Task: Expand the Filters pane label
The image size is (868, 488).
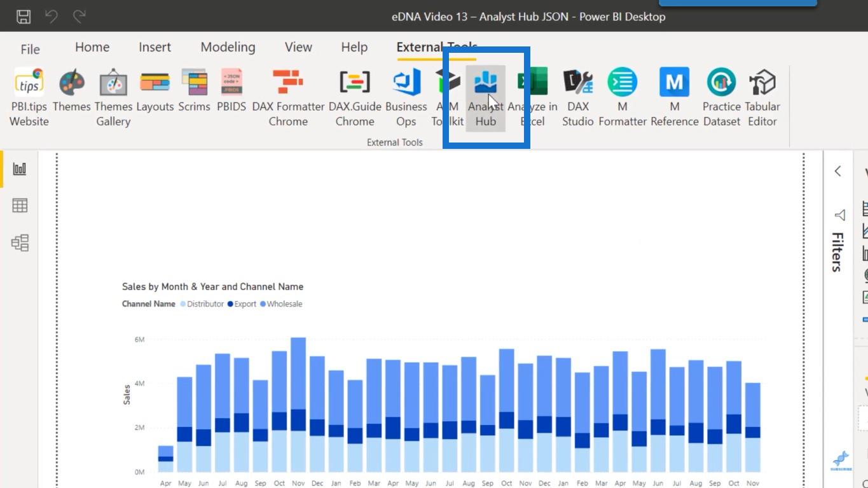Action: tap(838, 252)
